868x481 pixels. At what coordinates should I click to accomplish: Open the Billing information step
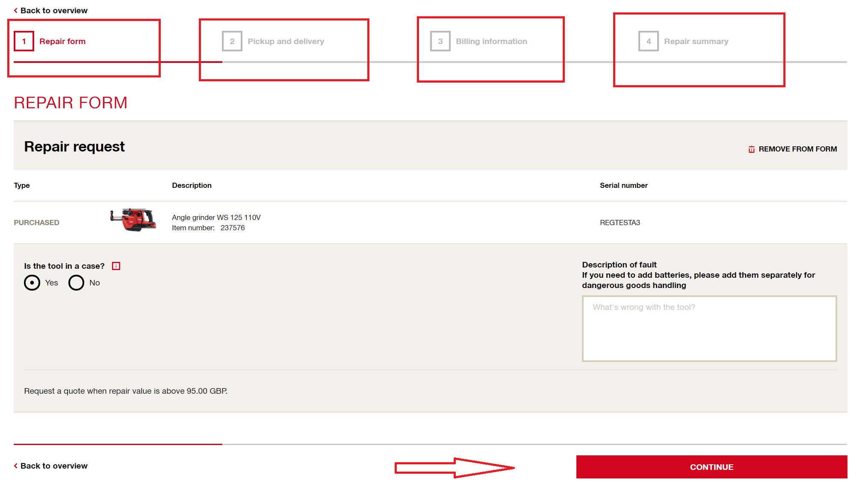(491, 42)
